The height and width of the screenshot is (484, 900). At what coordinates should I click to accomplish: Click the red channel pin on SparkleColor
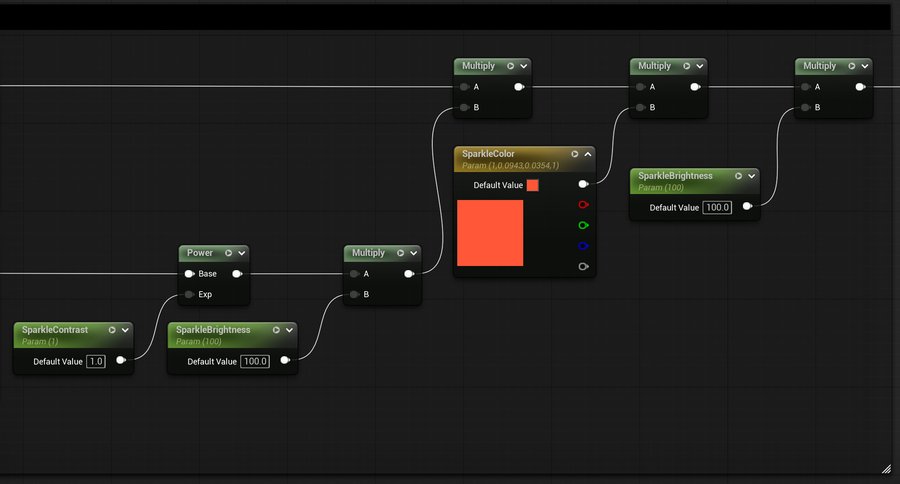pyautogui.click(x=583, y=205)
